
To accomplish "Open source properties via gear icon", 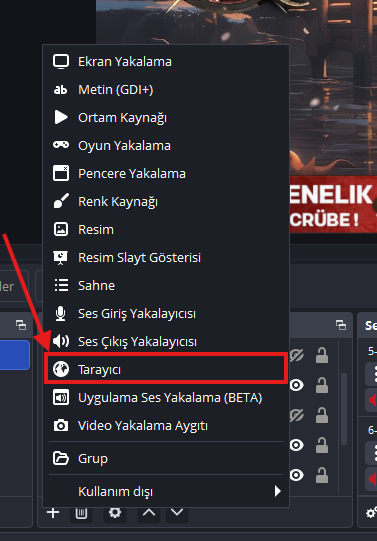I will (x=115, y=513).
